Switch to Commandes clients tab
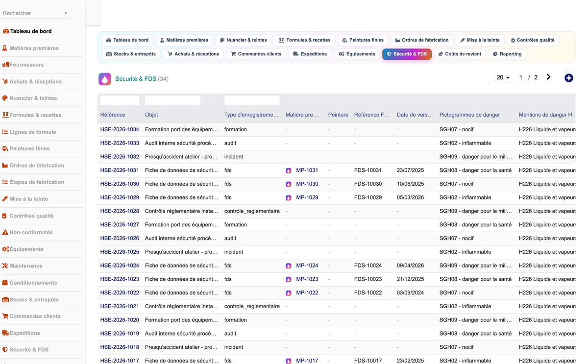 [256, 54]
